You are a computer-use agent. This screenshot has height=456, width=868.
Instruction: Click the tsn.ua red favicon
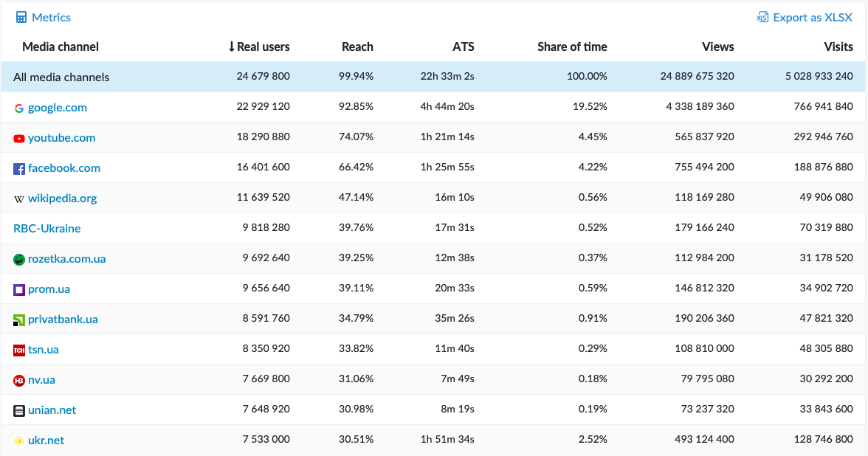point(19,350)
